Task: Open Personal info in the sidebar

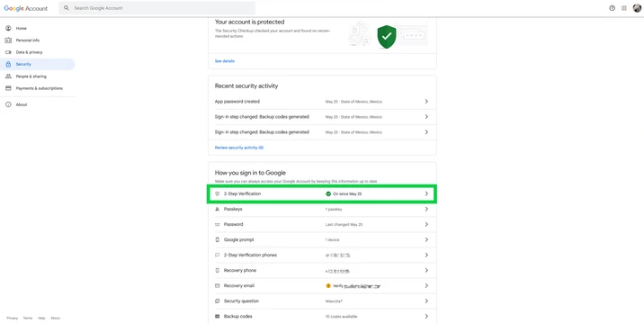Action: 38,40
